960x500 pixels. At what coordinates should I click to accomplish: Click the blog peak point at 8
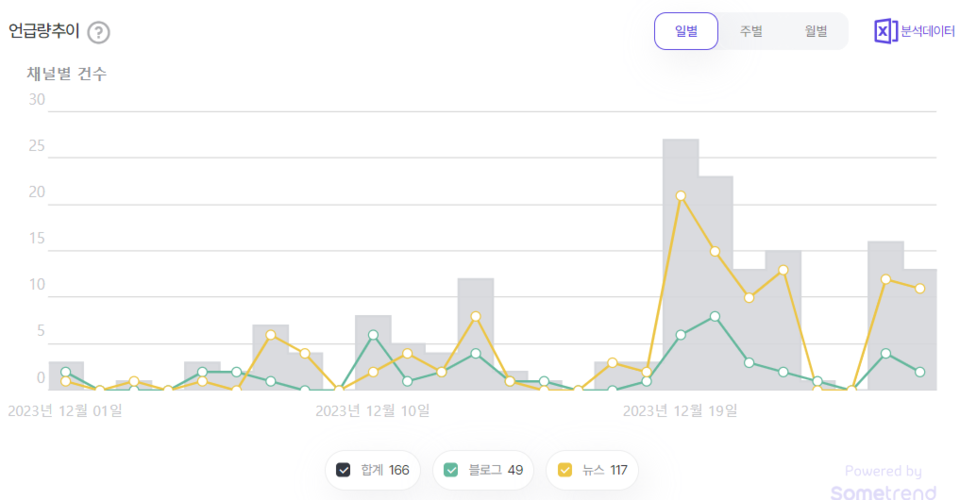[x=715, y=316]
